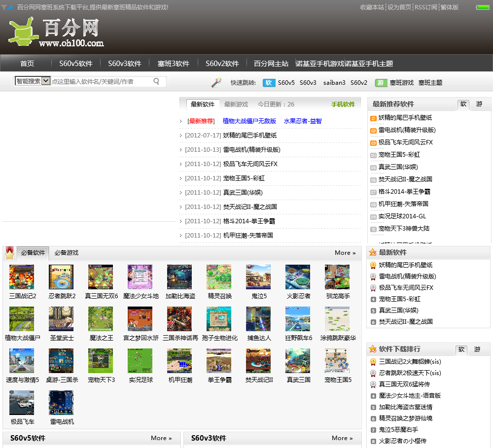Open the 宠物王国5 game icon
This screenshot has height=448, width=493.
[x=337, y=361]
